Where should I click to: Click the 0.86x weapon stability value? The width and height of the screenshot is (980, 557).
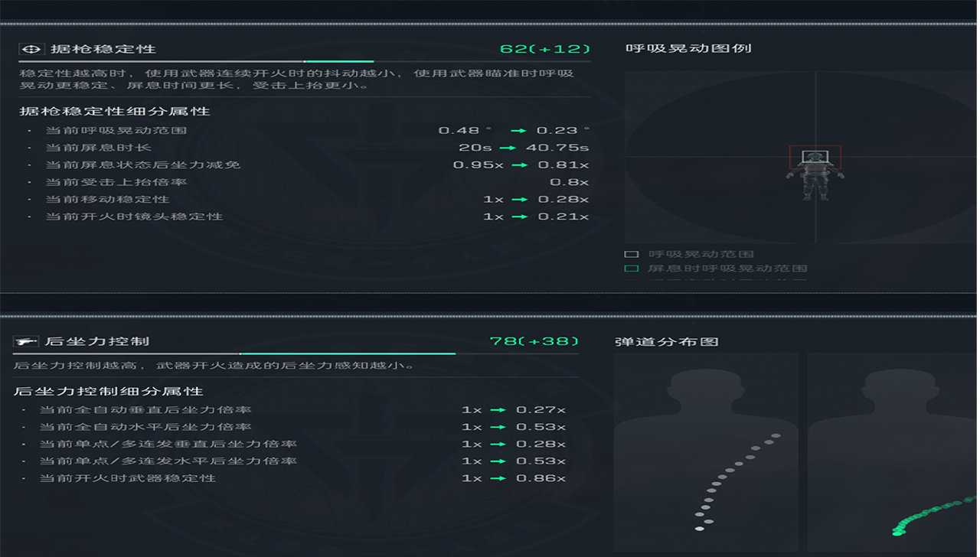[x=541, y=478]
